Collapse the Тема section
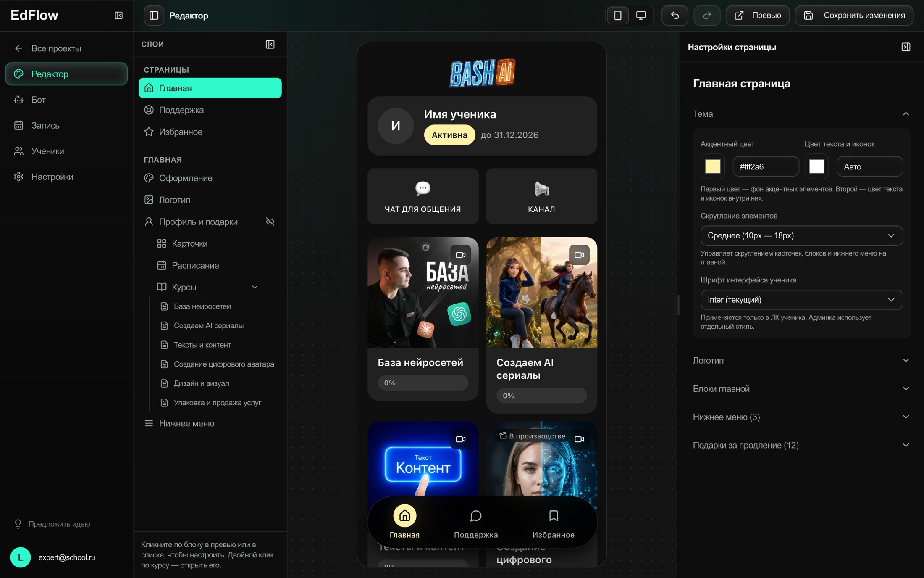 tap(801, 114)
